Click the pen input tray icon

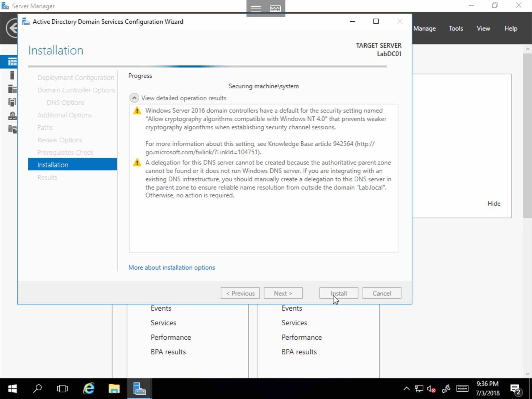pos(446,389)
